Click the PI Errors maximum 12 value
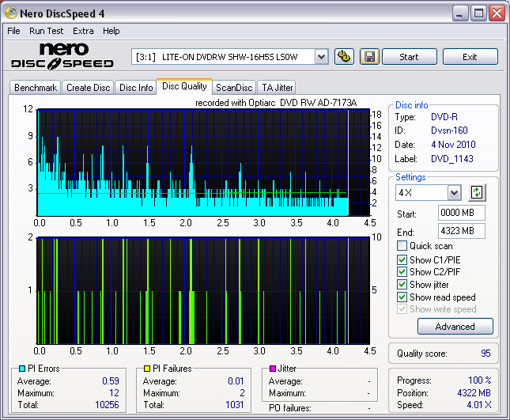 114,393
